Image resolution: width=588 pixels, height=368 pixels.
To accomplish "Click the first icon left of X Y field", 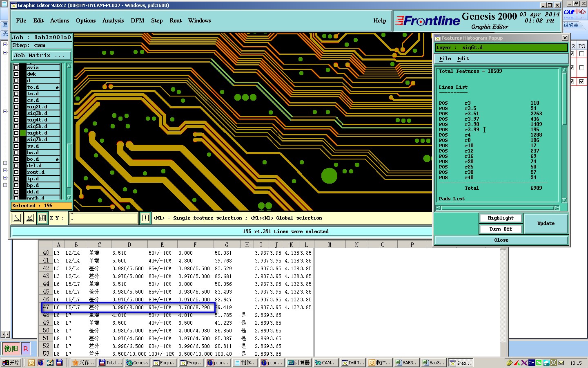I will (17, 218).
